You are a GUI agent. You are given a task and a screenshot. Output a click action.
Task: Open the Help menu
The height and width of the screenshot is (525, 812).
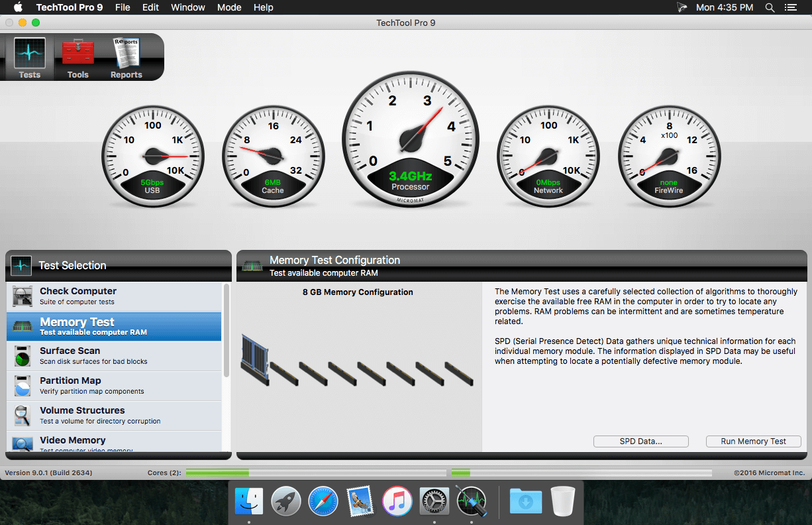tap(264, 7)
